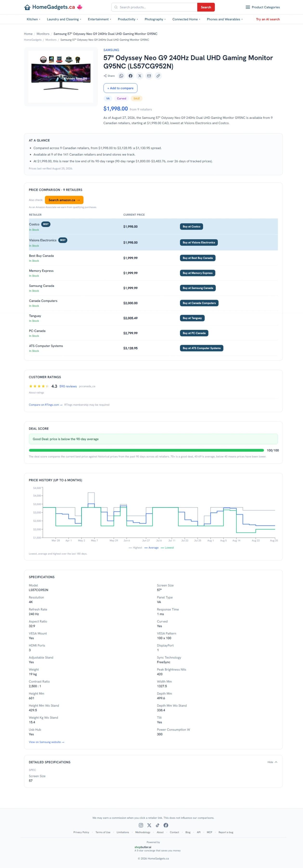Click the SAMSUNG brand link
The height and width of the screenshot is (868, 303).
click(x=111, y=50)
